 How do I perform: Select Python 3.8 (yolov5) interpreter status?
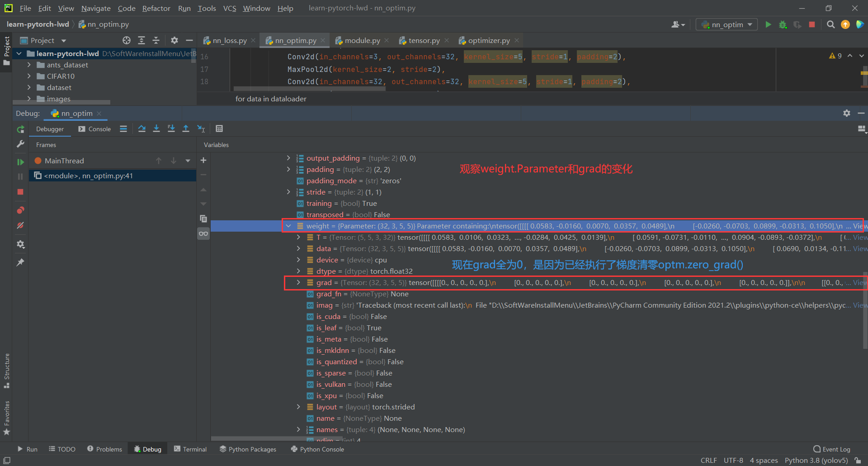tap(816, 460)
